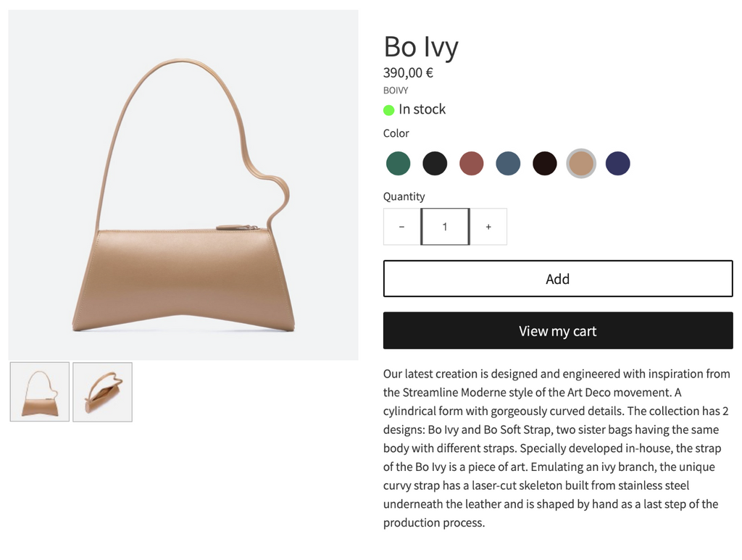Click the large Bo Ivy product image

[183, 185]
